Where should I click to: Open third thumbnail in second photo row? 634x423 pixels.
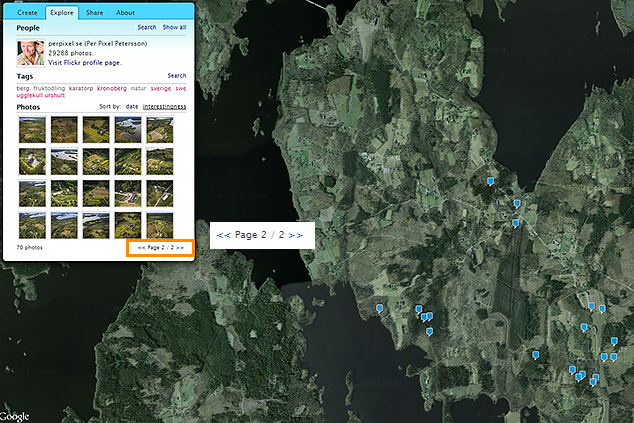[x=96, y=161]
